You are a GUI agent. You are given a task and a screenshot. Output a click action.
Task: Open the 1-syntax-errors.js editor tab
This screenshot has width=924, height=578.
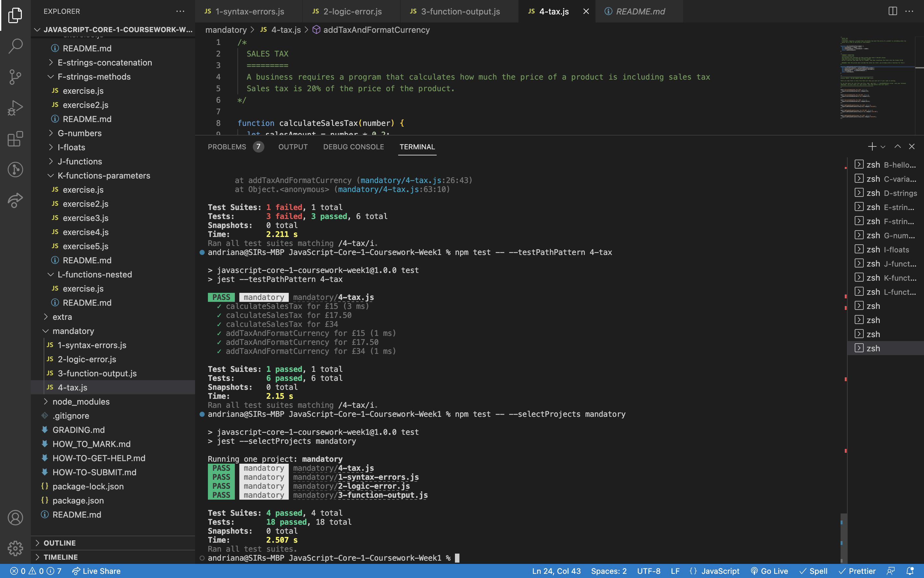249,12
